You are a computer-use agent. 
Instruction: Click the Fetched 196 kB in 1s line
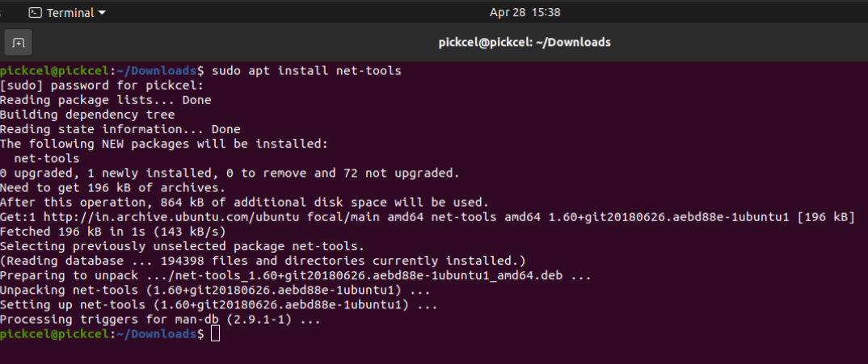point(113,232)
